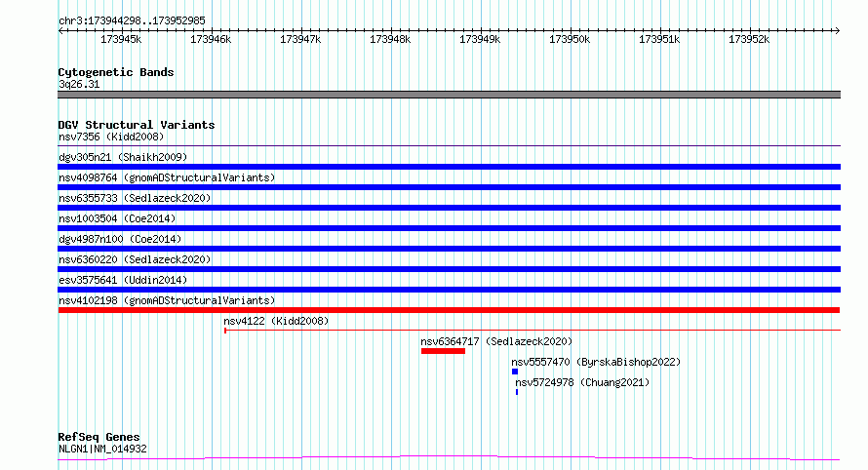
Task: Click the 173950k ruler tick label
Action: coord(569,39)
